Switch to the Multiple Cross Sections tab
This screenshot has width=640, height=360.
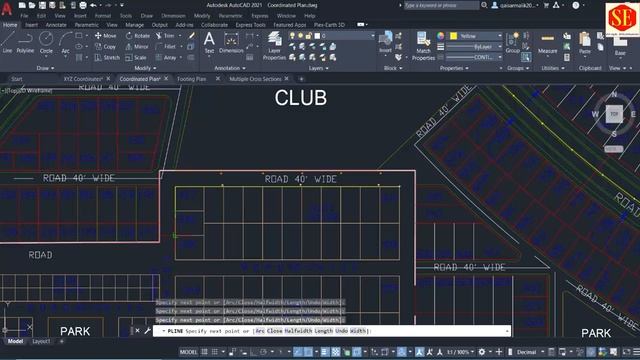pyautogui.click(x=255, y=79)
